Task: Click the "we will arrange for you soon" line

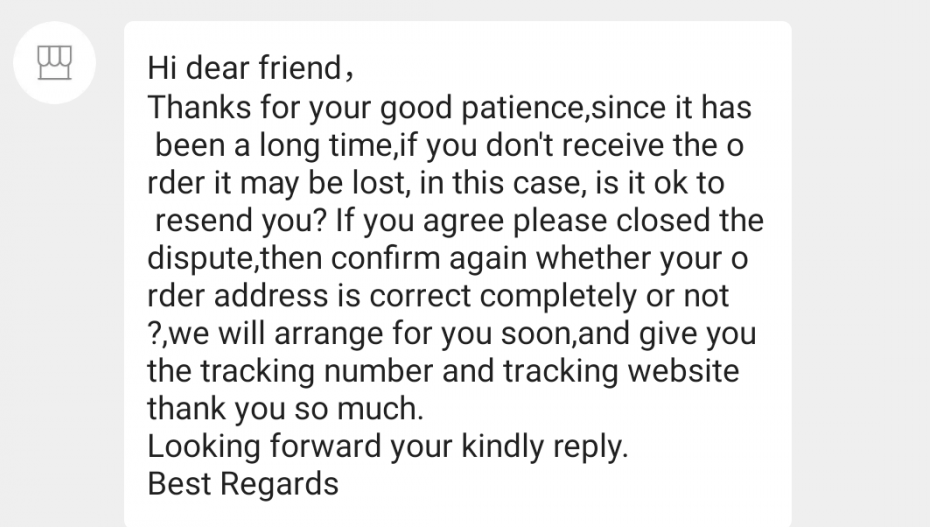Action: coord(451,333)
